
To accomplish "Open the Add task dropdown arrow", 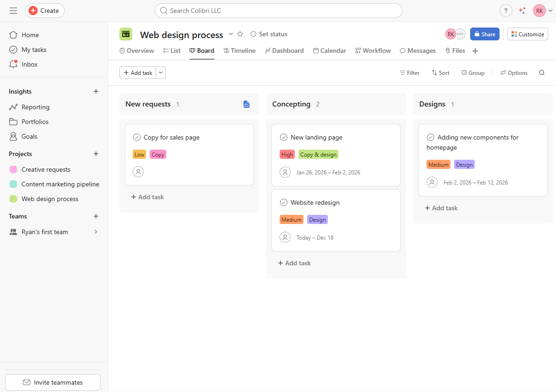I will [160, 73].
